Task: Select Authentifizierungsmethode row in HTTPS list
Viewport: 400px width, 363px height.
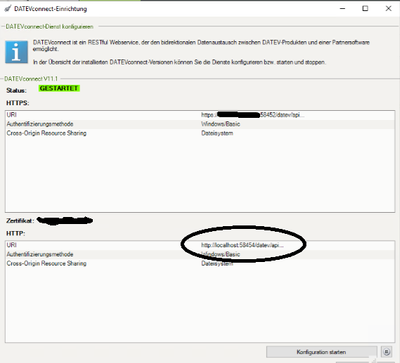Action: point(200,124)
